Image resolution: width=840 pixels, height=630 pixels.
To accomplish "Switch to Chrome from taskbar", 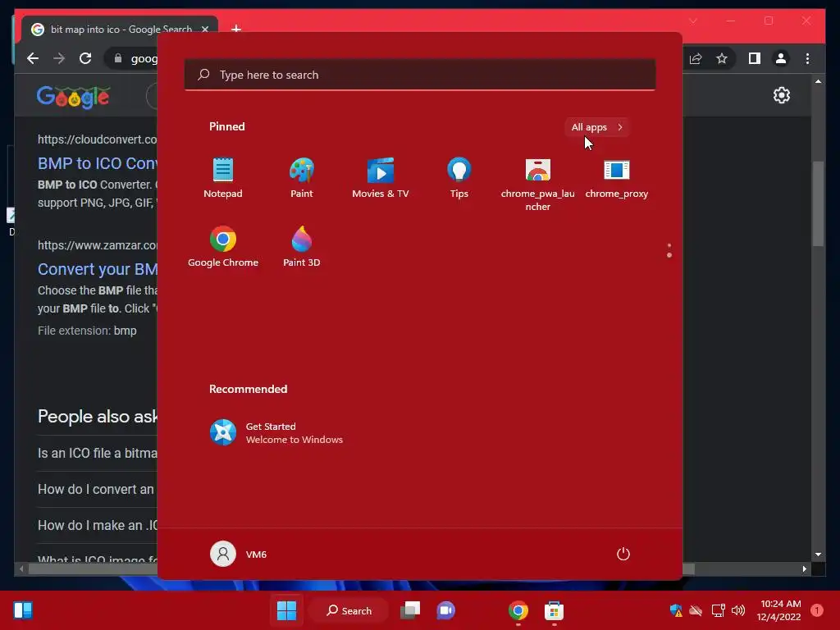I will (518, 610).
